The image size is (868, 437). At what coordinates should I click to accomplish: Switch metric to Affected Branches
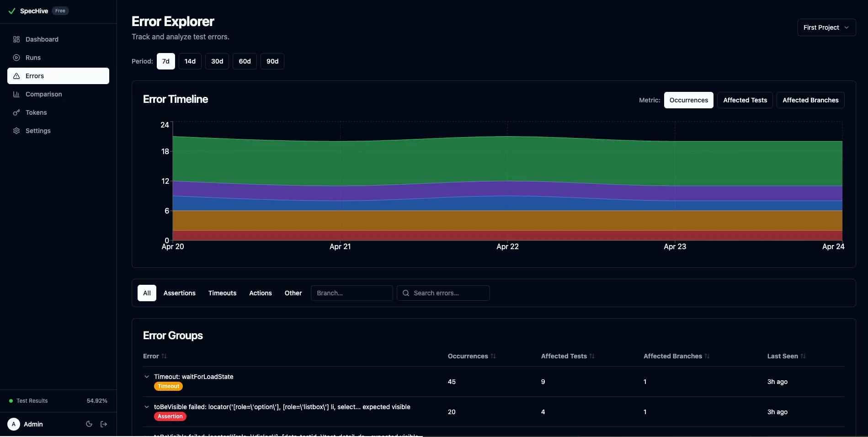click(x=810, y=100)
